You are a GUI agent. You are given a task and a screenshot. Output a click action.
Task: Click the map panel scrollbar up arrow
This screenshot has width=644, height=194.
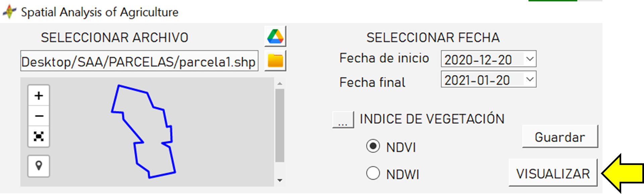coord(280,83)
